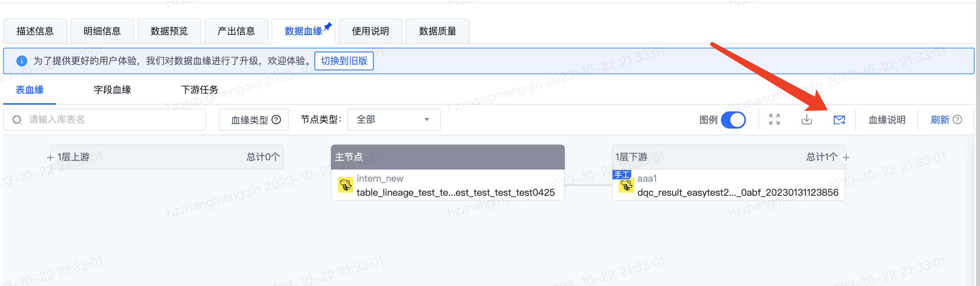
Task: Click the 刷新 refresh link
Action: 940,120
